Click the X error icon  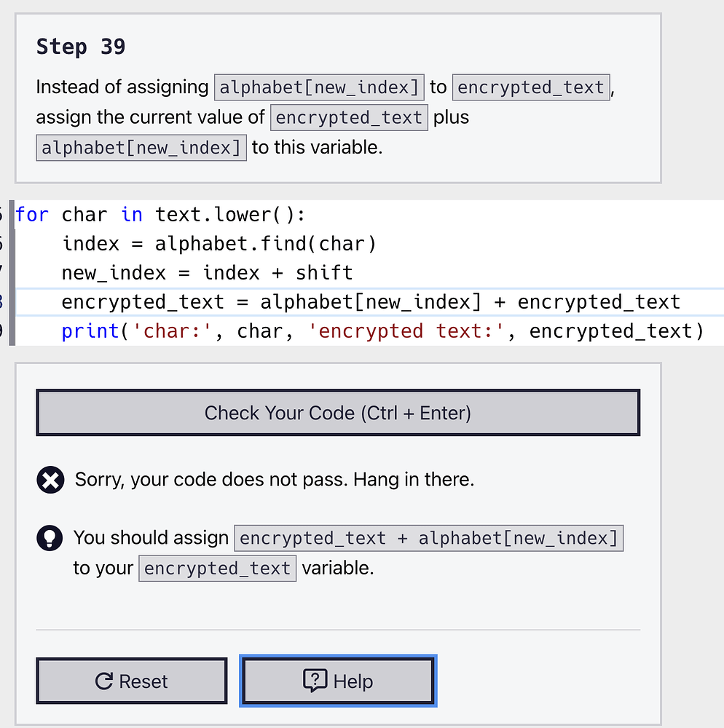[51, 480]
